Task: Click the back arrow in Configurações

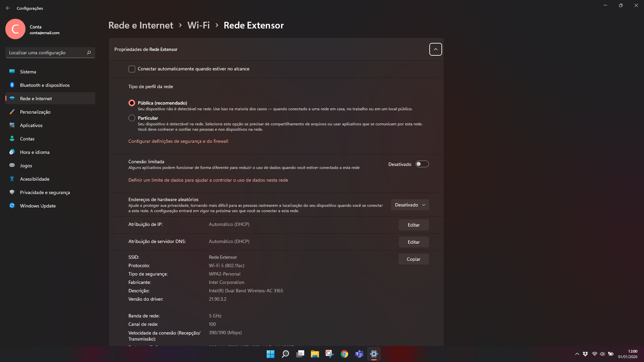Action: [x=8, y=8]
